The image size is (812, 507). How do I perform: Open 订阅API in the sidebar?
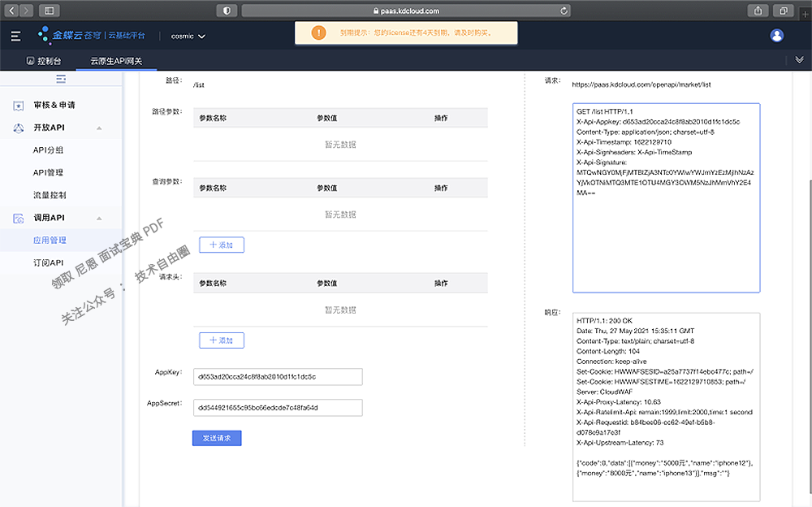tap(48, 262)
